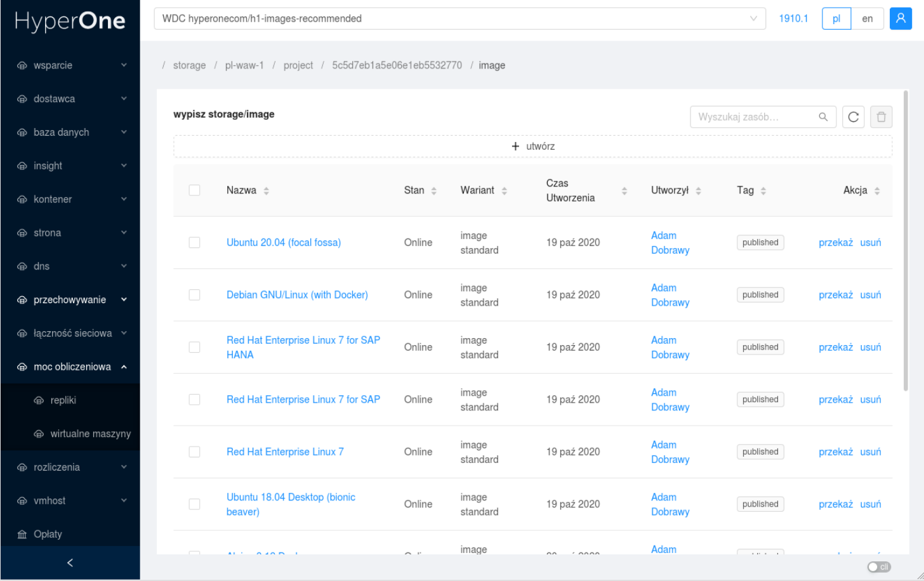Sort table by Nazwa column arrows
This screenshot has width=924, height=581.
(x=267, y=190)
